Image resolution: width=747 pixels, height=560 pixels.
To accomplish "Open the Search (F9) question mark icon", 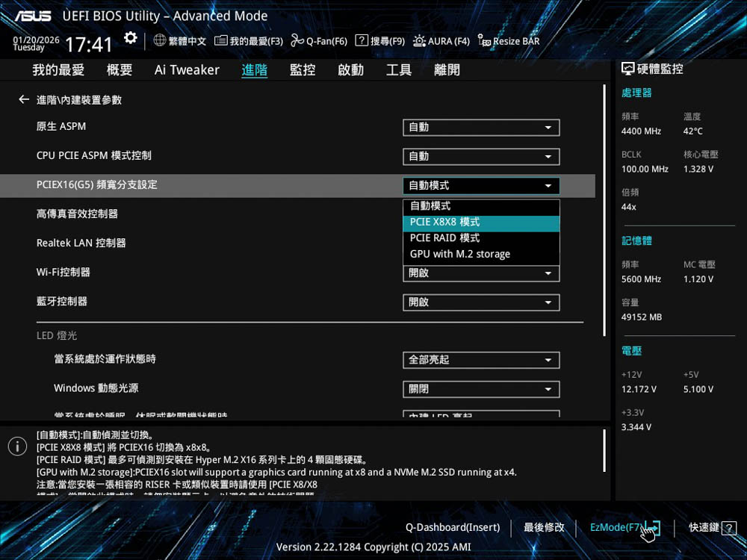I will 362,41.
